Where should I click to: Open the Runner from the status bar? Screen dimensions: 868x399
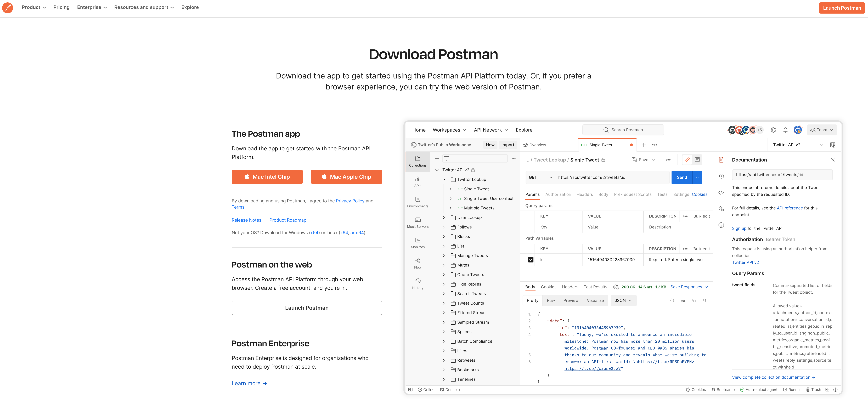(x=792, y=390)
